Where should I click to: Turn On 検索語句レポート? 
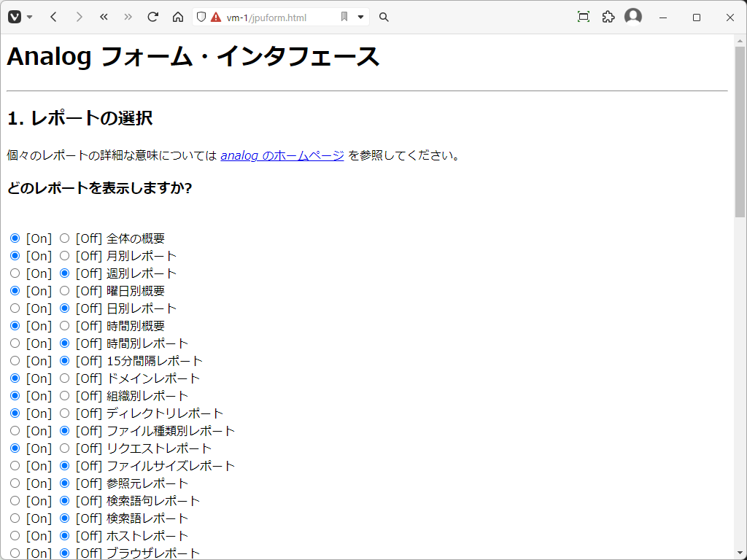coord(15,500)
